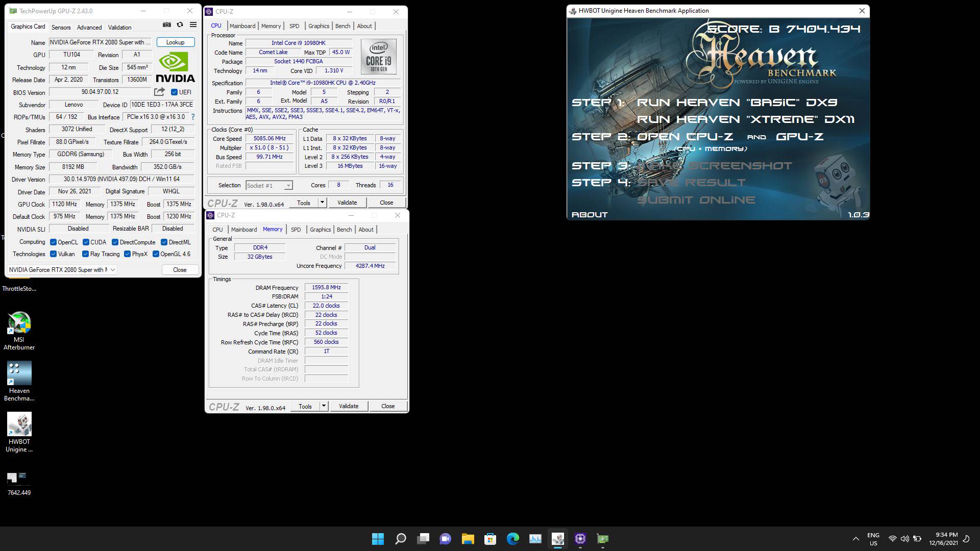Click the notification moon tray icon

click(x=966, y=539)
